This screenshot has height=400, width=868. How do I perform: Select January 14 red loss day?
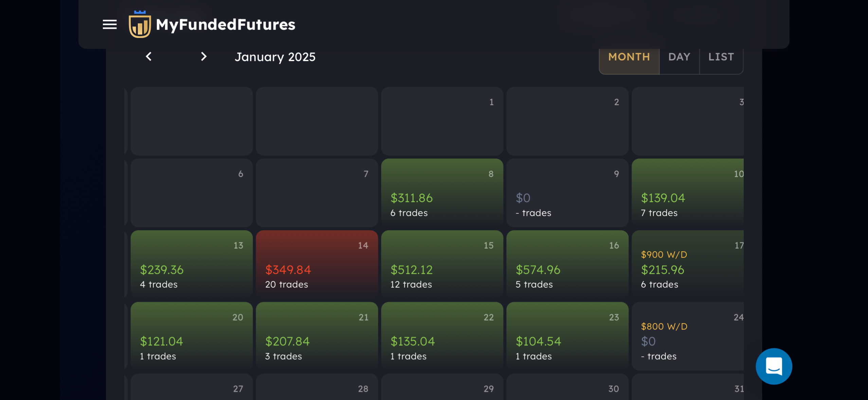(x=317, y=264)
